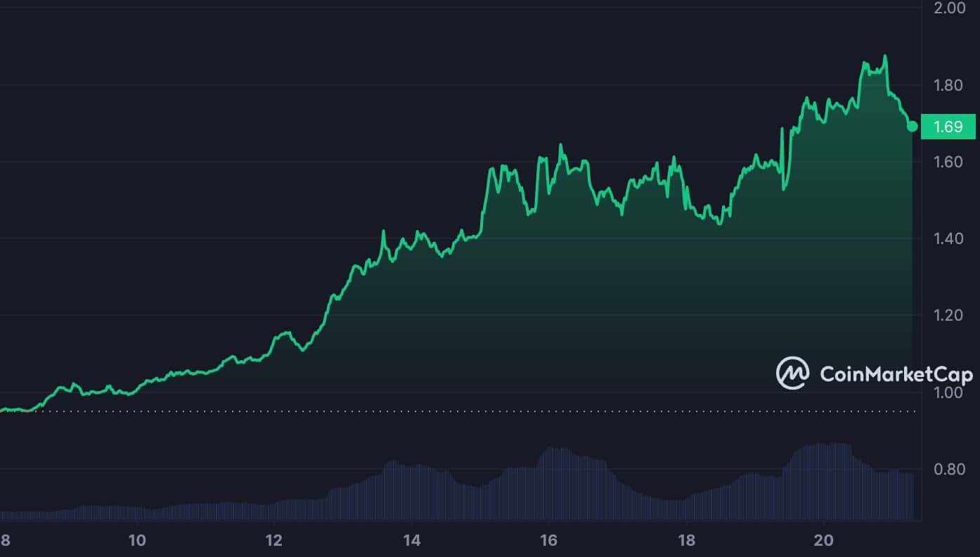
Task: Select date marker 12 on time axis
Action: click(274, 540)
